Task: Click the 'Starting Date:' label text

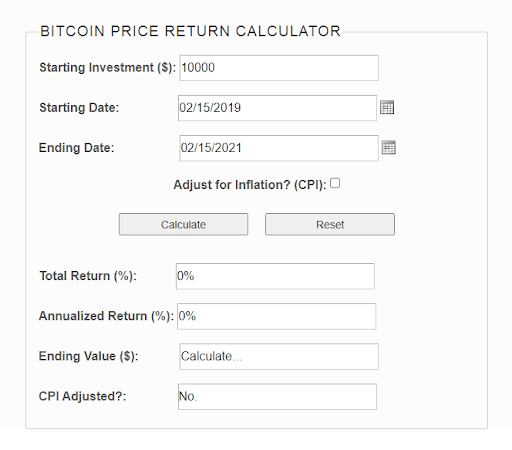Action: [79, 108]
